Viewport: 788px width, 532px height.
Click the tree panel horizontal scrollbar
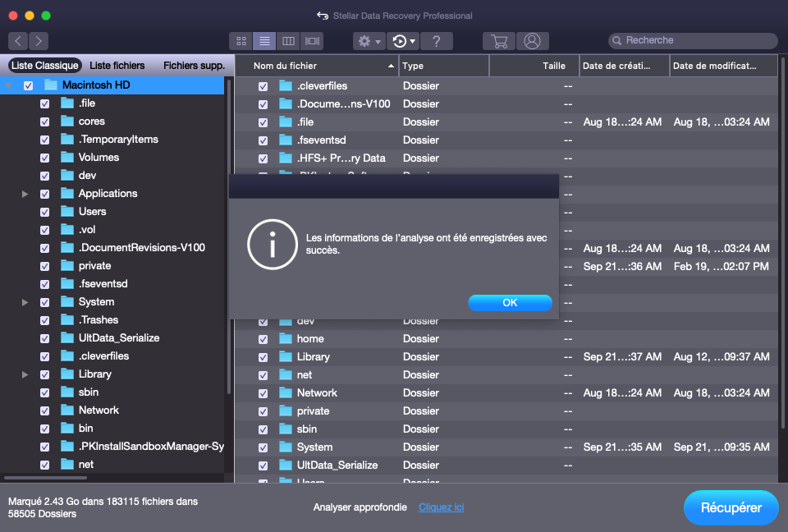(x=45, y=478)
